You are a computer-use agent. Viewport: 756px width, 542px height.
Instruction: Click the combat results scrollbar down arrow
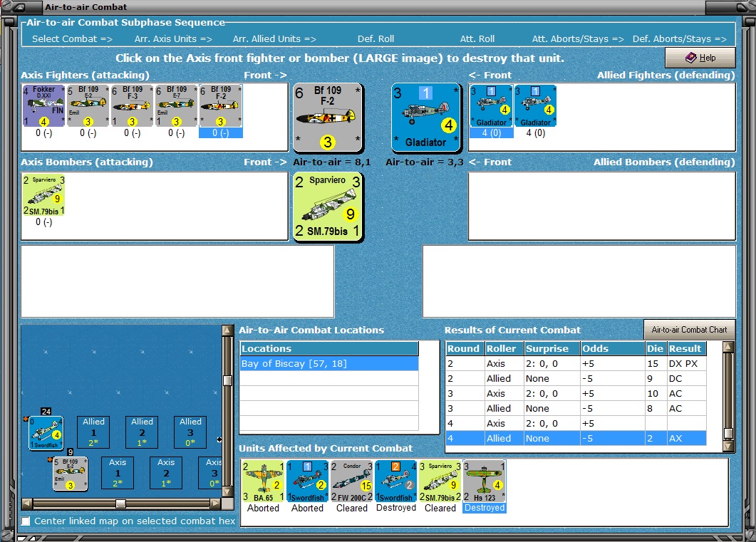728,446
